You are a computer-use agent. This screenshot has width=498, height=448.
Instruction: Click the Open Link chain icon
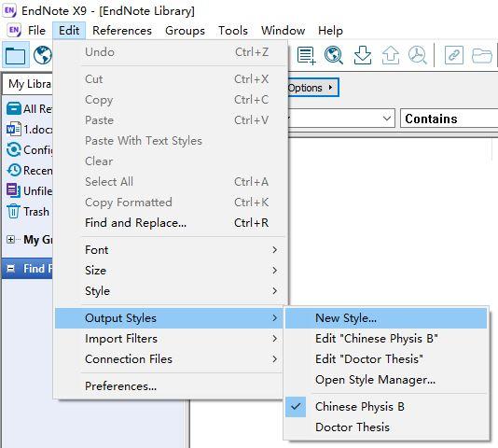(x=454, y=55)
